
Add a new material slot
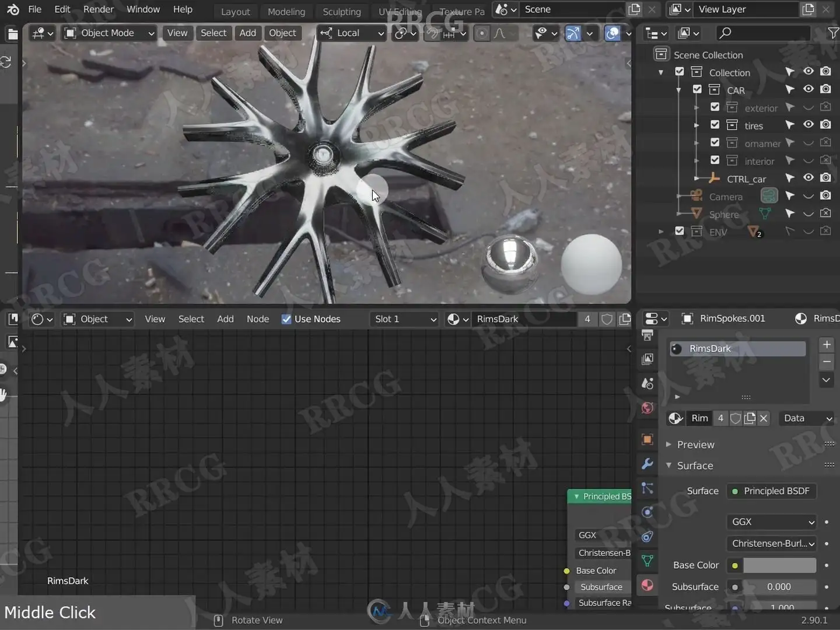(x=827, y=344)
